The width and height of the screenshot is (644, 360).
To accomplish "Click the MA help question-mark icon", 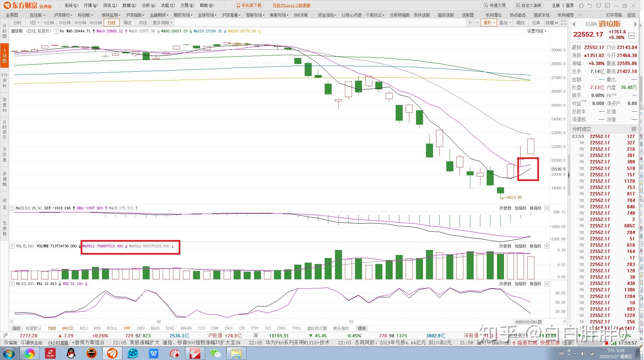I will click(56, 31).
